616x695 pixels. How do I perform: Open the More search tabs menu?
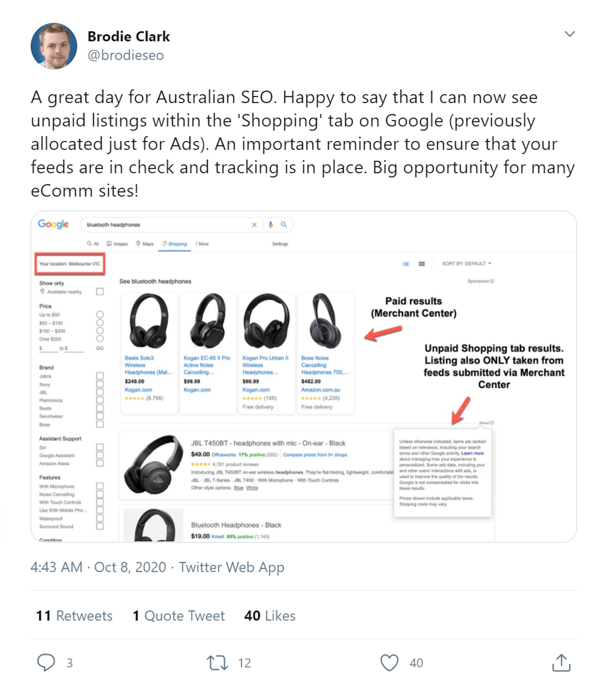202,244
